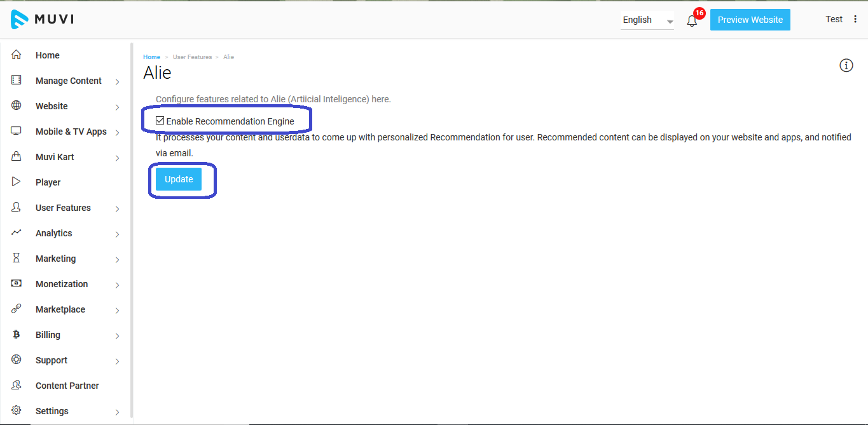
Task: Open Player in the sidebar
Action: 48,182
